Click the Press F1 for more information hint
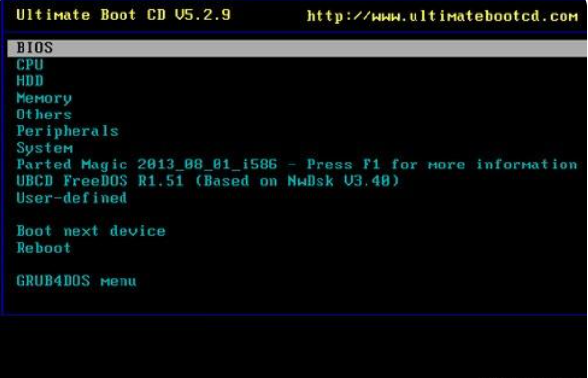 coord(442,165)
